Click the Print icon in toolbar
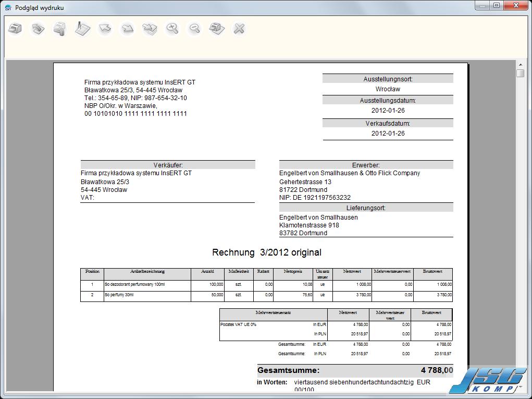 pyautogui.click(x=15, y=29)
